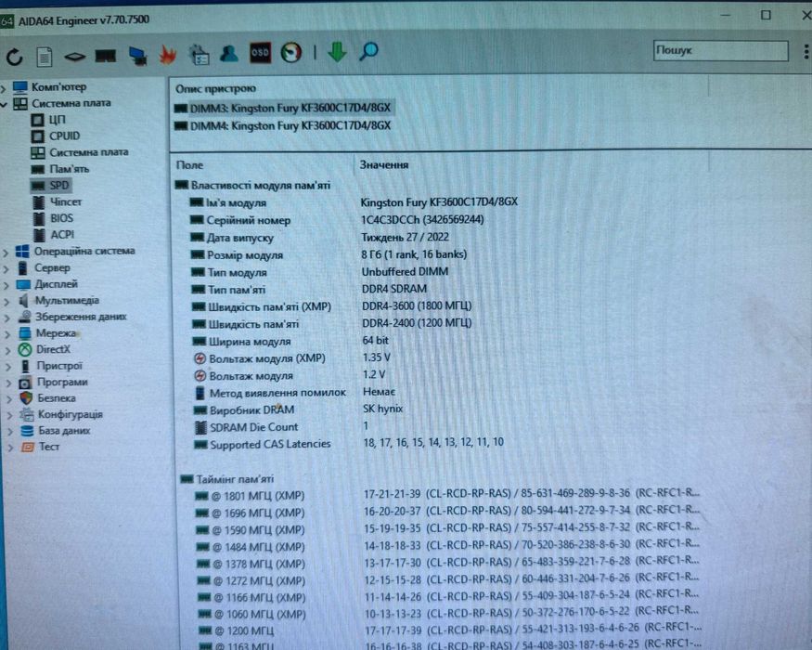Viewport: 812px width, 650px height.
Task: Expand the Комп'ютер tree node
Action: (x=3, y=88)
